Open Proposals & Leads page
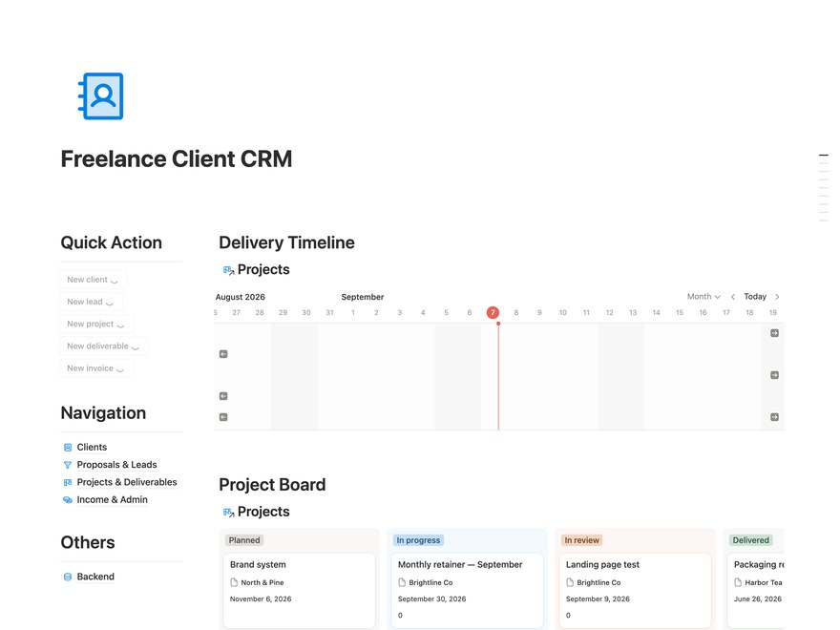Image resolution: width=840 pixels, height=630 pixels. point(116,465)
